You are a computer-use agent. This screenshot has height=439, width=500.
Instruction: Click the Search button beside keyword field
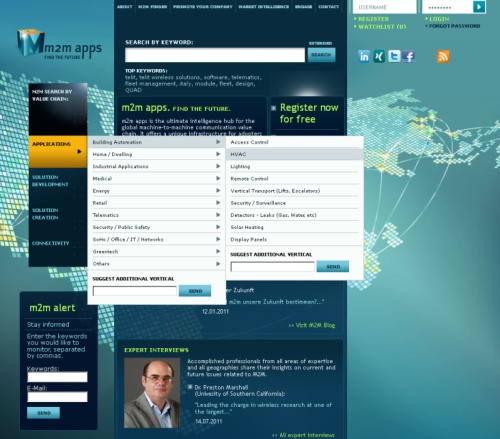click(x=321, y=55)
